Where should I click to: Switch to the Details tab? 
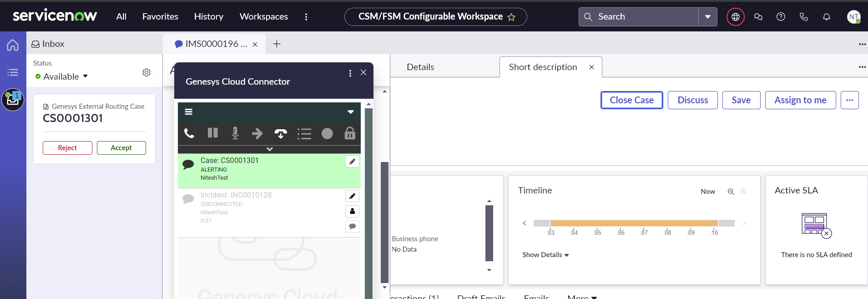click(420, 67)
